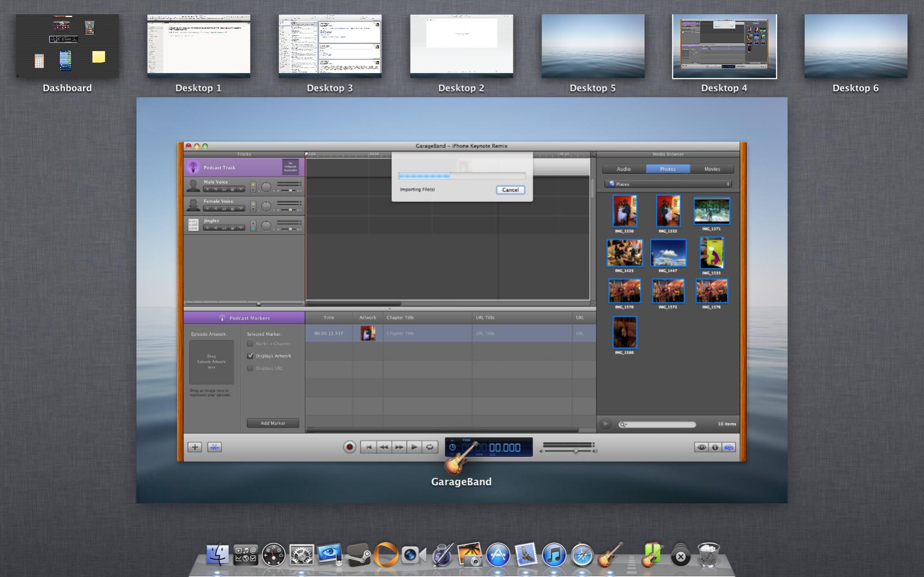Open iTunes from the Dock
Viewport: 924px width, 577px height.
click(554, 555)
